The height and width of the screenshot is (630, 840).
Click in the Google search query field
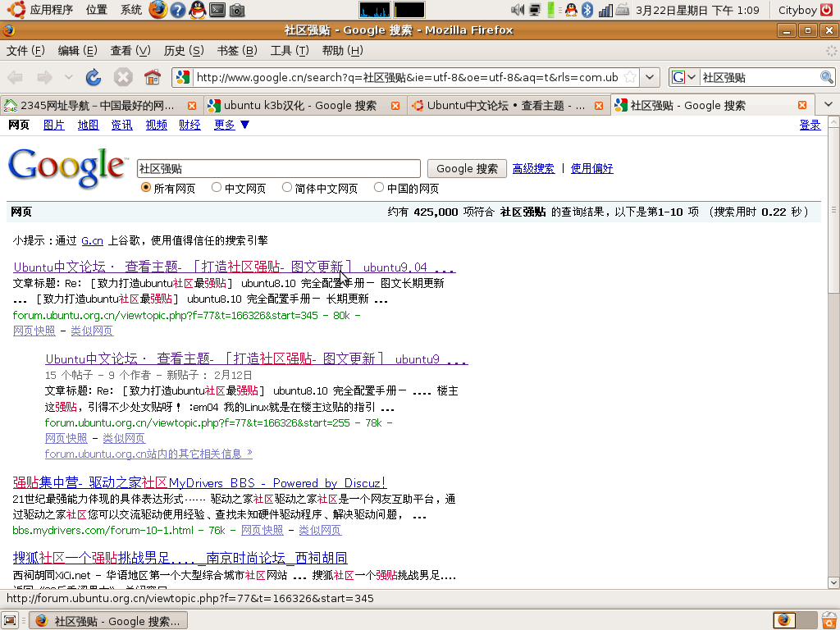pos(279,169)
